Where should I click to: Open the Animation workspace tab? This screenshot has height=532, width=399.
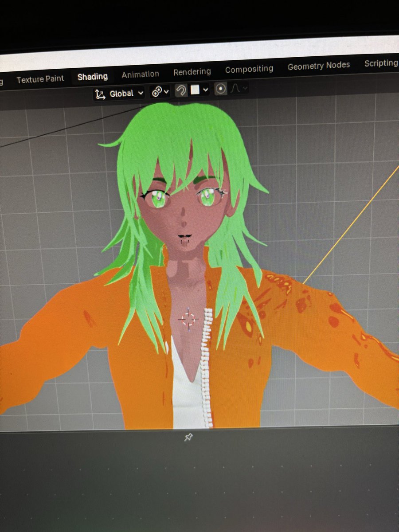click(x=140, y=74)
